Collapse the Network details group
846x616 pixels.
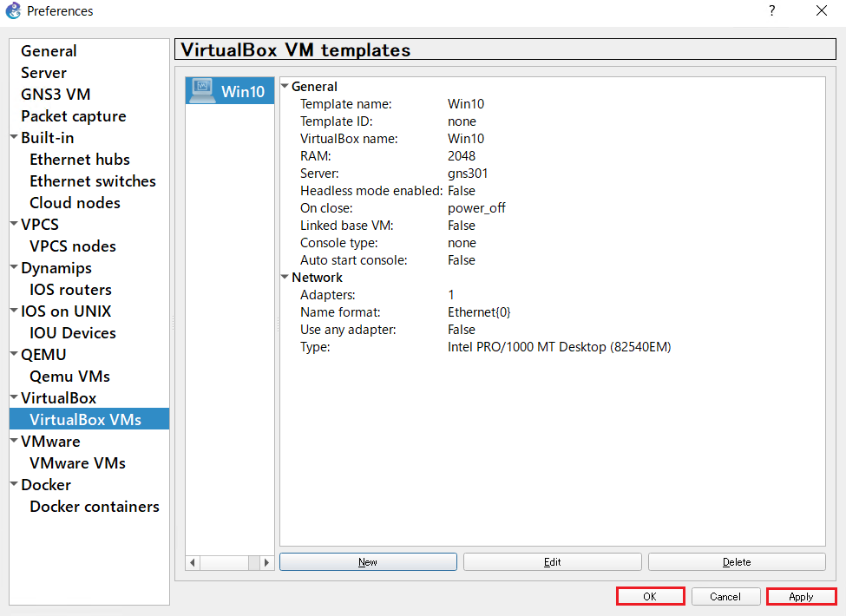click(285, 277)
